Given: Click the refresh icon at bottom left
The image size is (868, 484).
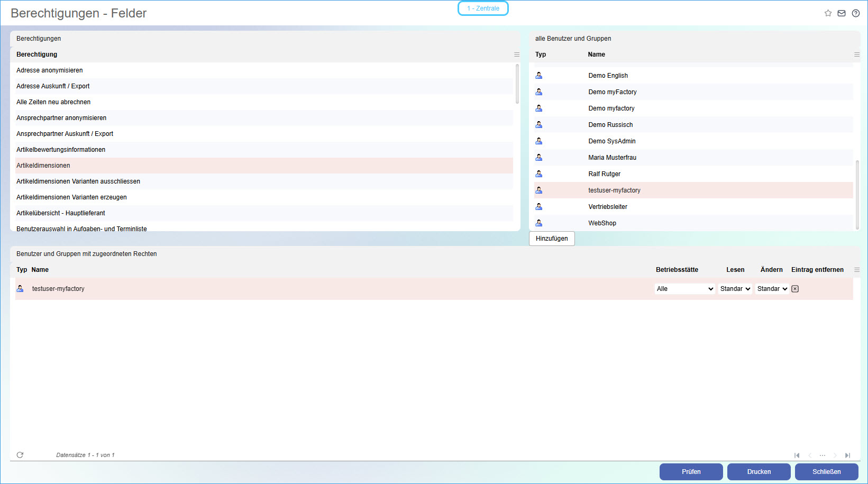Looking at the screenshot, I should (x=20, y=455).
